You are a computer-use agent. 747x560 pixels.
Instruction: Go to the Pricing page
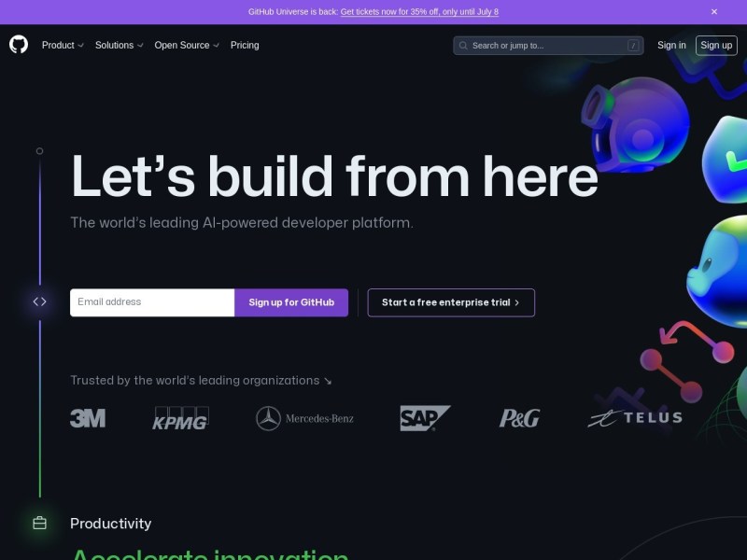pos(245,45)
